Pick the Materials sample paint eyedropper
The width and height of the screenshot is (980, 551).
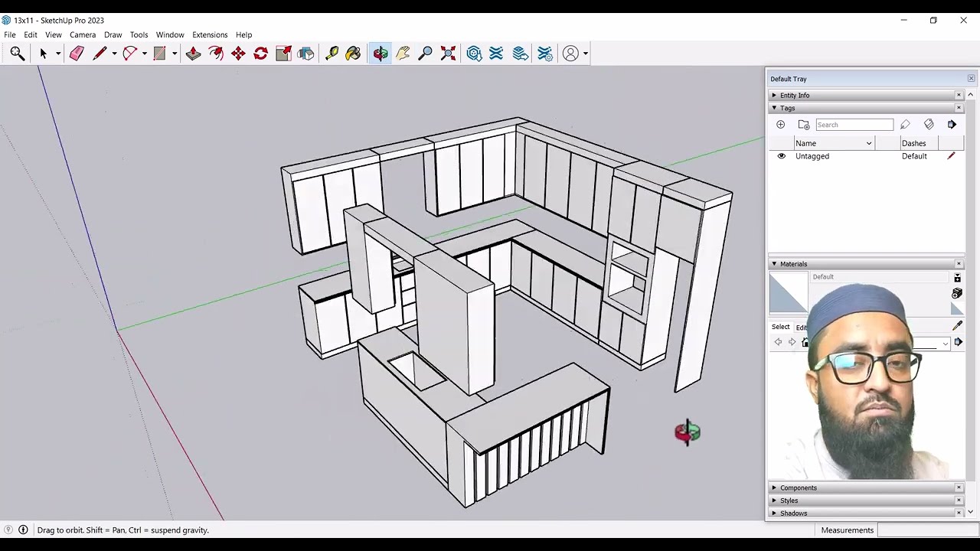click(957, 326)
